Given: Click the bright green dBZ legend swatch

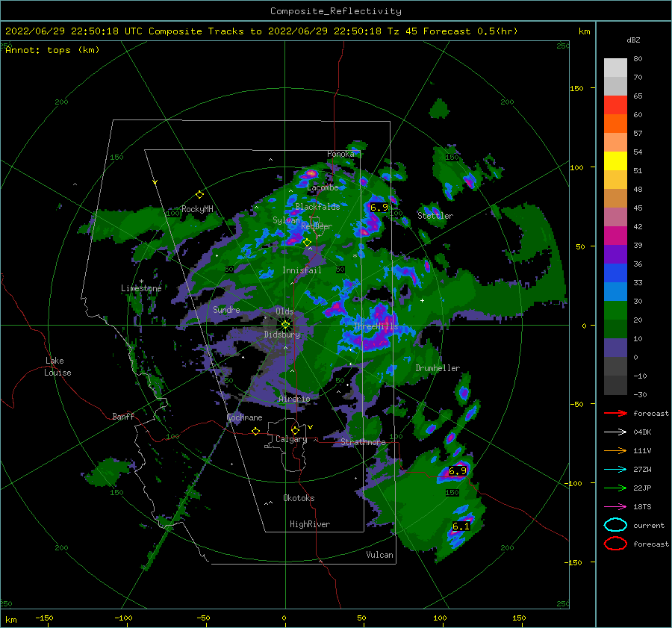Looking at the screenshot, I should point(615,310).
